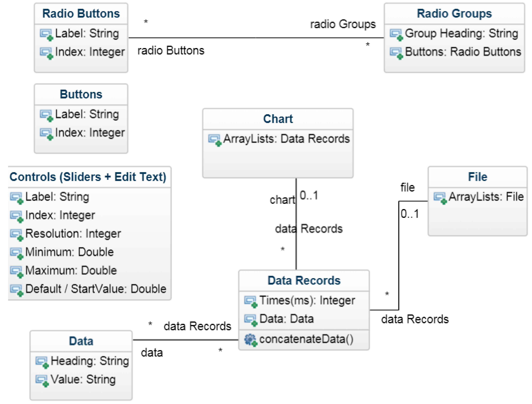The width and height of the screenshot is (532, 404).
Task: Click Controls (Sliders + Edit Text) class header
Action: 88,177
